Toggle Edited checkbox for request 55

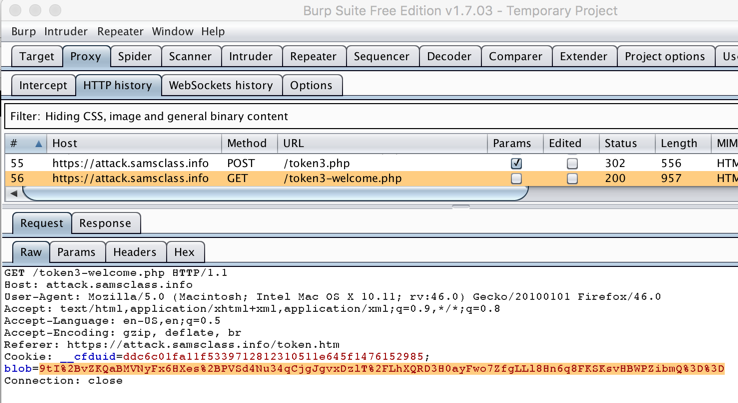click(x=572, y=163)
